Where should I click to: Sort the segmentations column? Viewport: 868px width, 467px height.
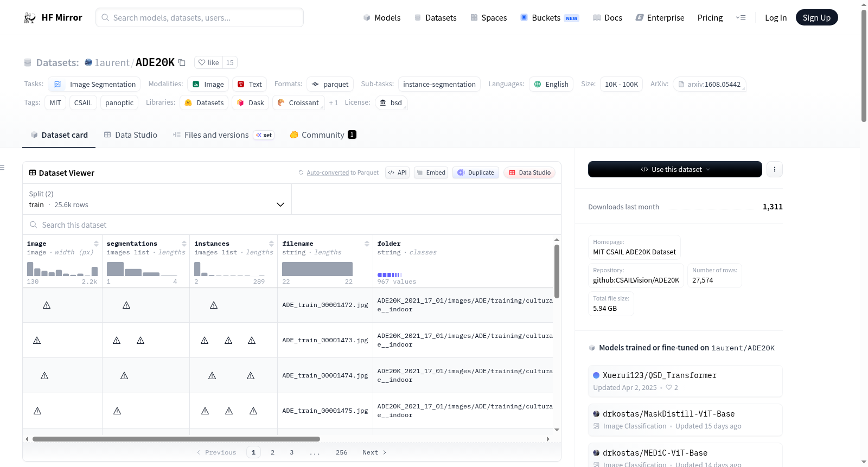pos(184,244)
